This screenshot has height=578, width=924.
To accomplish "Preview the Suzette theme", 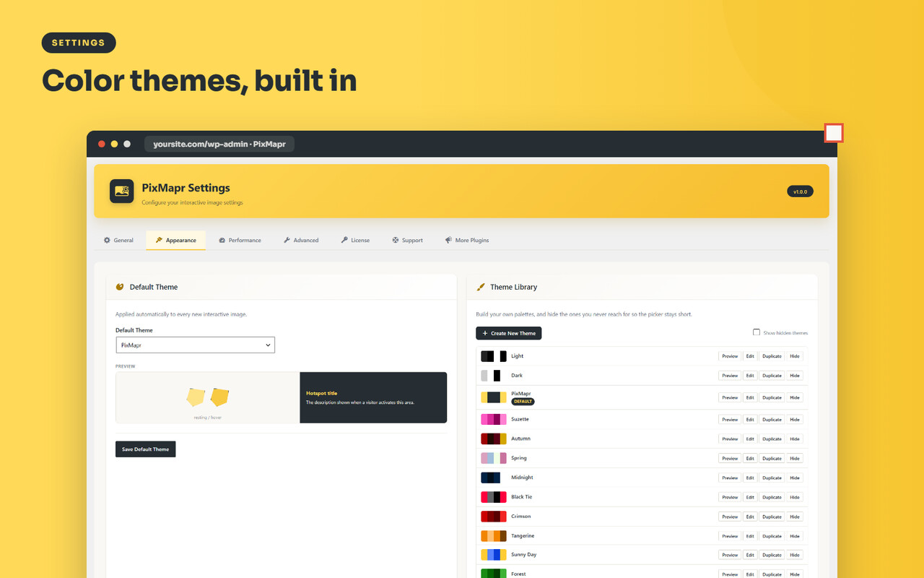I will tap(730, 420).
